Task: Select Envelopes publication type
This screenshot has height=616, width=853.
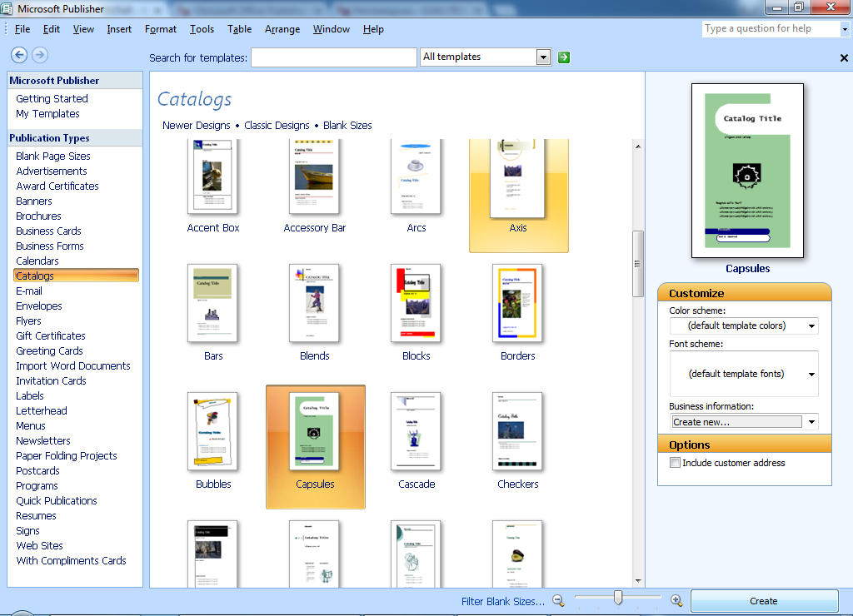Action: click(39, 306)
